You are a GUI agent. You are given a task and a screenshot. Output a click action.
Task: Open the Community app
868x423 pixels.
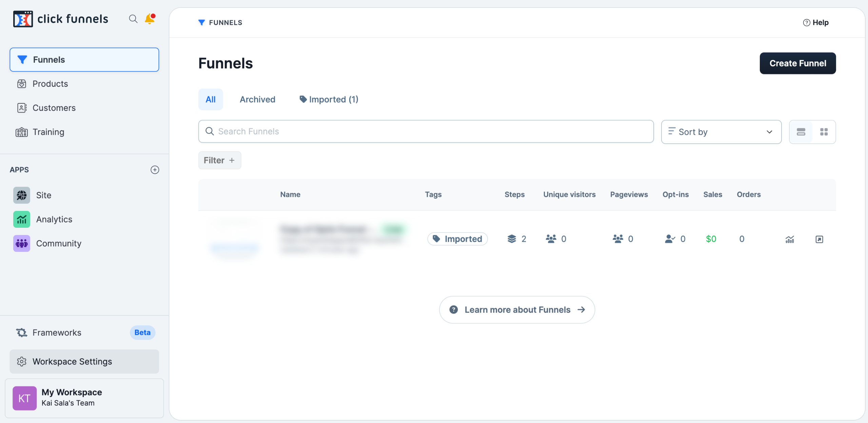point(58,243)
